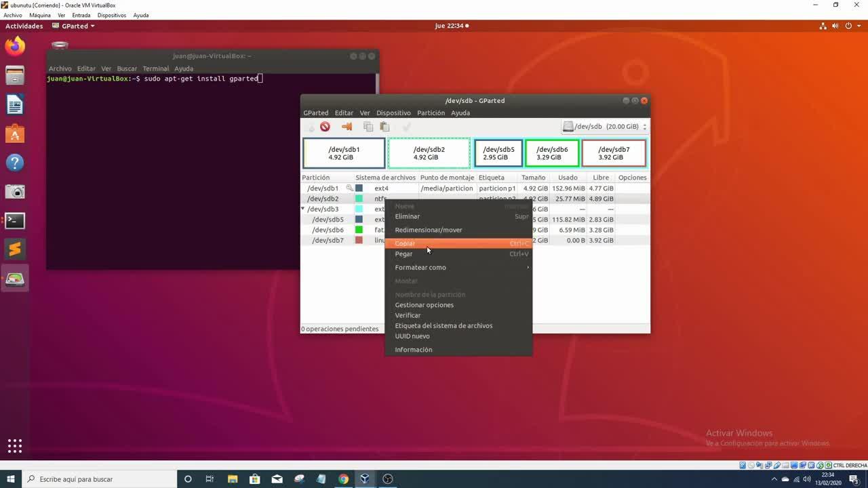Open the Show Applications grid

pos(15,445)
